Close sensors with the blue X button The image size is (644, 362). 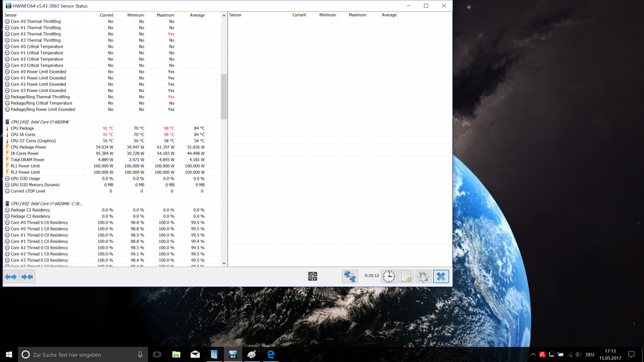coord(440,276)
